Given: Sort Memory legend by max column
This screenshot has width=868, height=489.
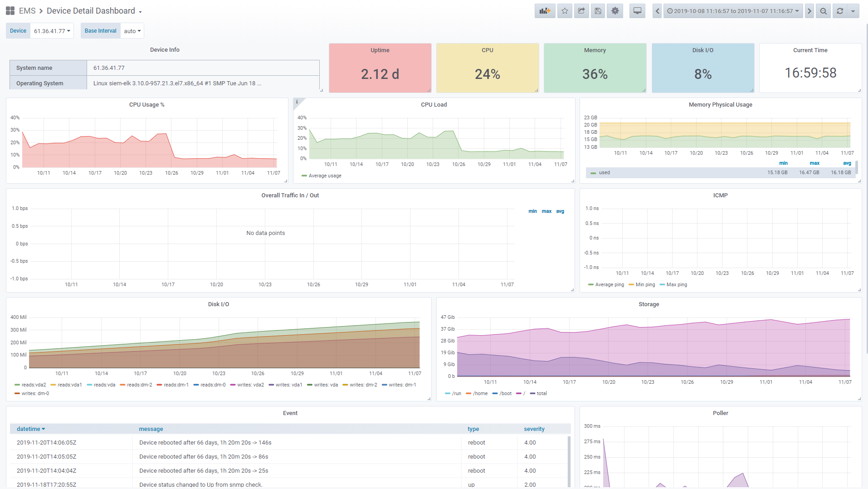Looking at the screenshot, I should coord(814,163).
